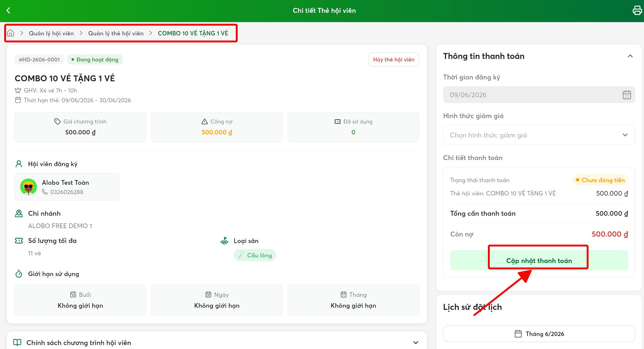Click the calendar-clock icon in Buổi card
The width and height of the screenshot is (644, 349).
(73, 294)
